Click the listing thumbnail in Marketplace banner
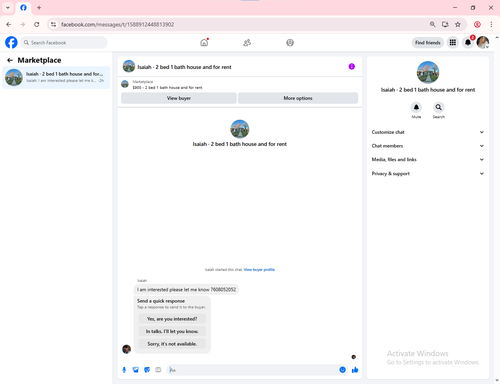 coord(125,84)
